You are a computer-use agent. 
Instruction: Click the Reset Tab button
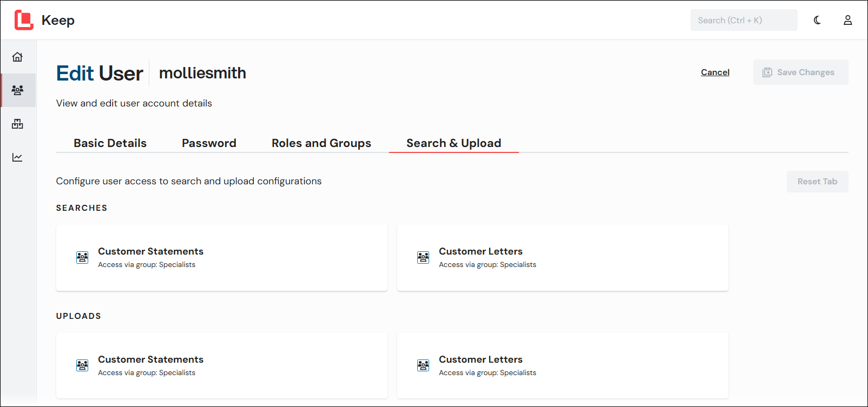[x=817, y=182]
